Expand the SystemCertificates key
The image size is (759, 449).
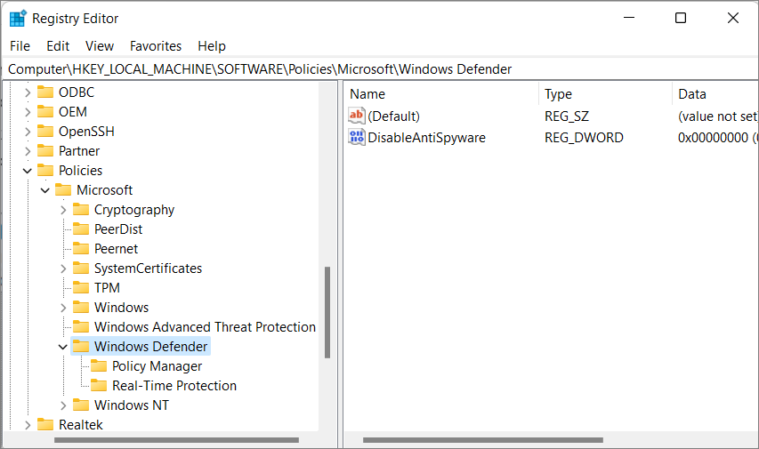[63, 269]
